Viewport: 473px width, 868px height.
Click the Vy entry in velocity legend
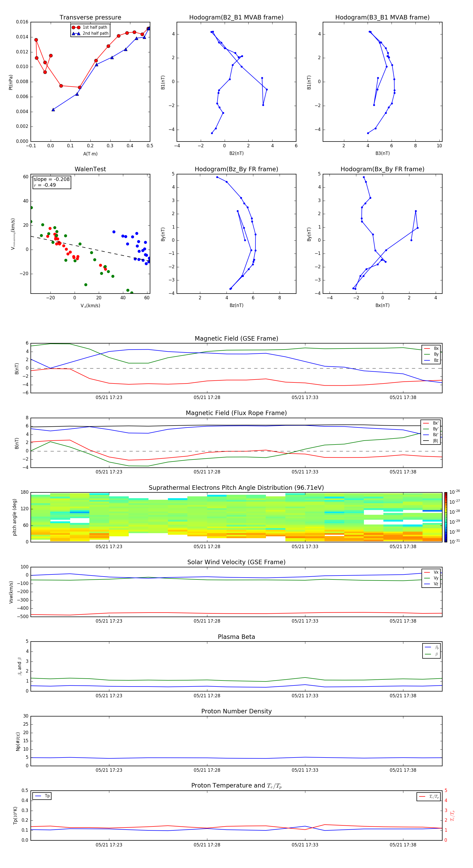pyautogui.click(x=431, y=578)
